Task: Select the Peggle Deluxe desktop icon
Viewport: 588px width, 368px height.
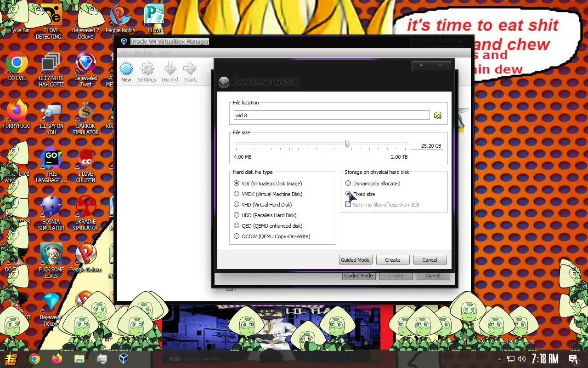Action: tap(86, 258)
